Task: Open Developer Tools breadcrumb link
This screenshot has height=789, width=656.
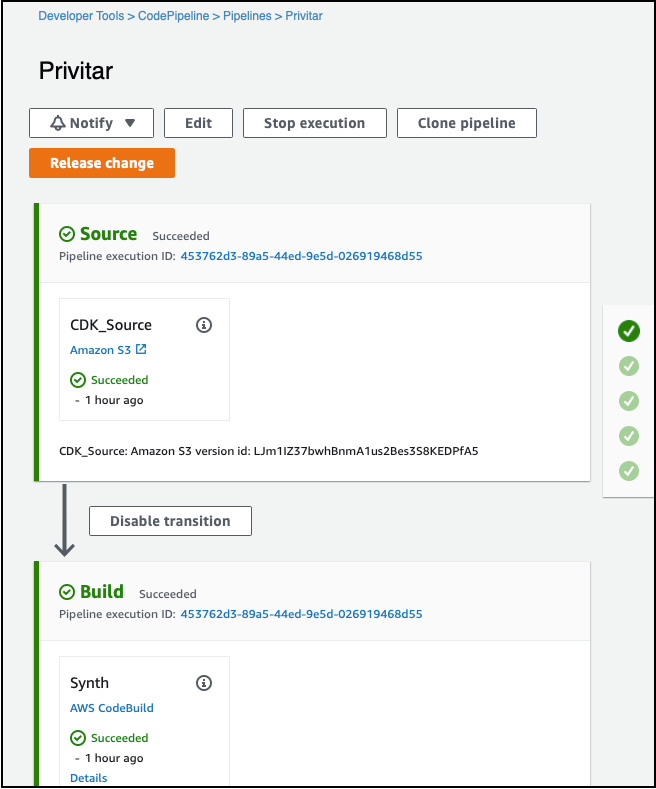Action: click(x=81, y=16)
